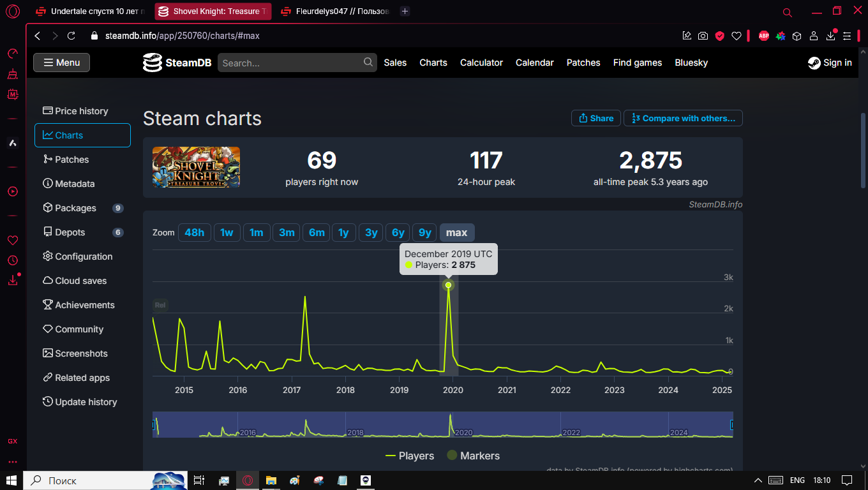
Task: Open Price history in the sidebar
Action: coord(82,111)
